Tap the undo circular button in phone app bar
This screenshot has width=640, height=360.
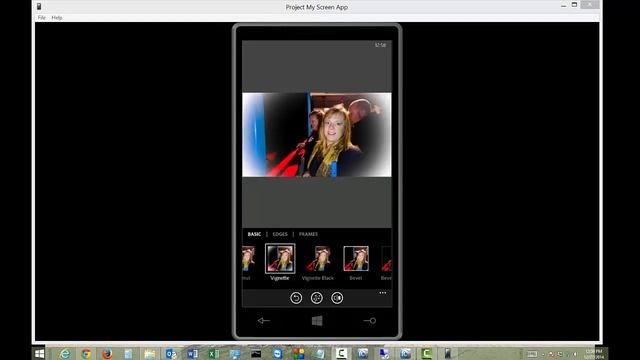(x=296, y=298)
